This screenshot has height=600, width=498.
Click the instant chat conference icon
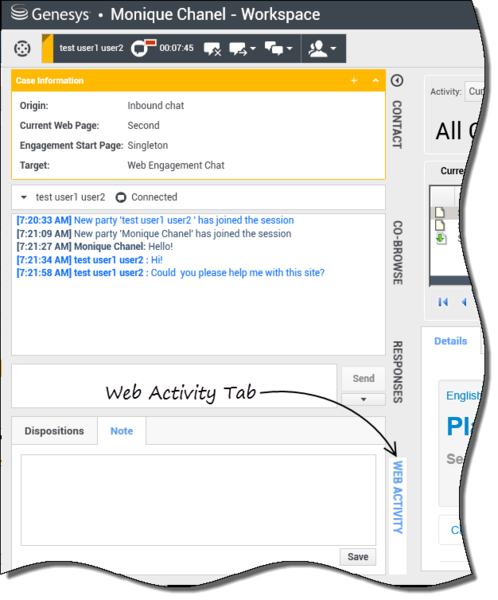pyautogui.click(x=274, y=49)
